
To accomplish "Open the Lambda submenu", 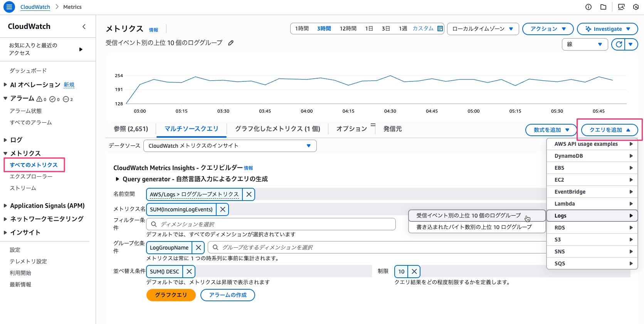I will click(x=592, y=204).
